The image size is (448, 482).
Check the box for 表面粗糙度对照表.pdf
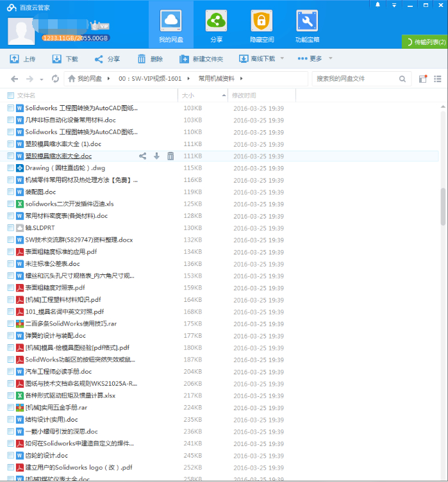[x=10, y=288]
